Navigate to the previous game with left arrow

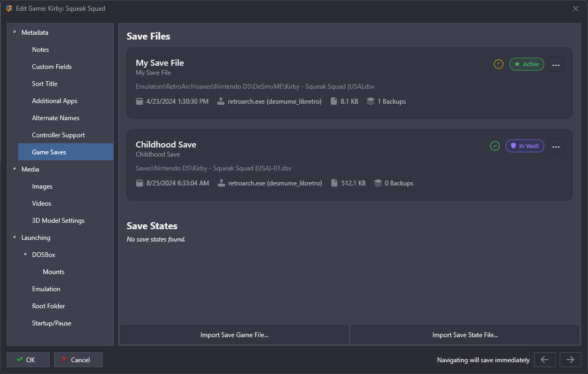tap(545, 360)
